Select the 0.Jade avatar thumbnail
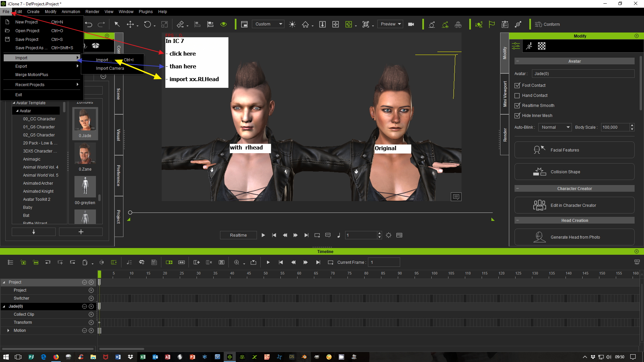644x362 pixels. click(85, 123)
